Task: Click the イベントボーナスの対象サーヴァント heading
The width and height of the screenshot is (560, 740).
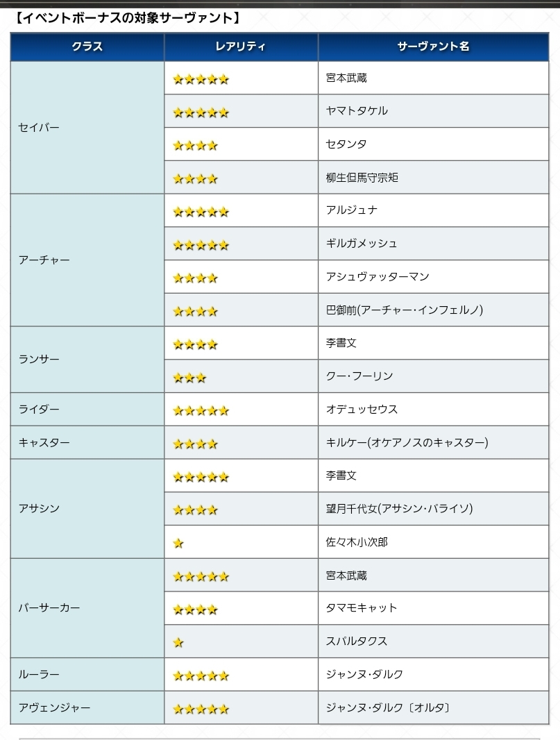Action: (127, 17)
